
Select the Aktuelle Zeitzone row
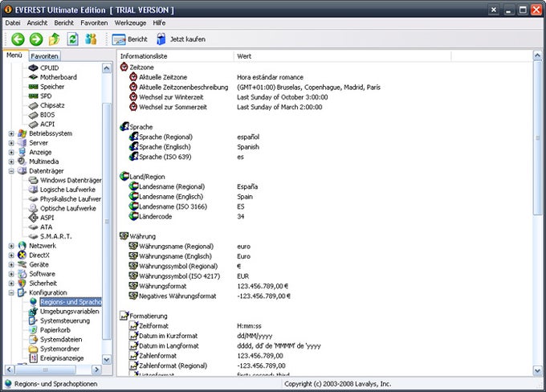(216, 77)
